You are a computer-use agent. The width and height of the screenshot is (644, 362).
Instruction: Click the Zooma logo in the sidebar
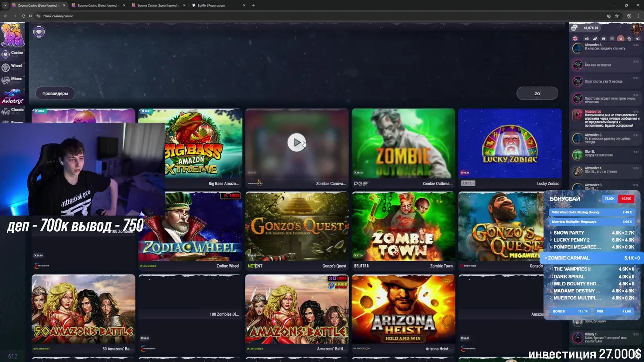pyautogui.click(x=12, y=34)
